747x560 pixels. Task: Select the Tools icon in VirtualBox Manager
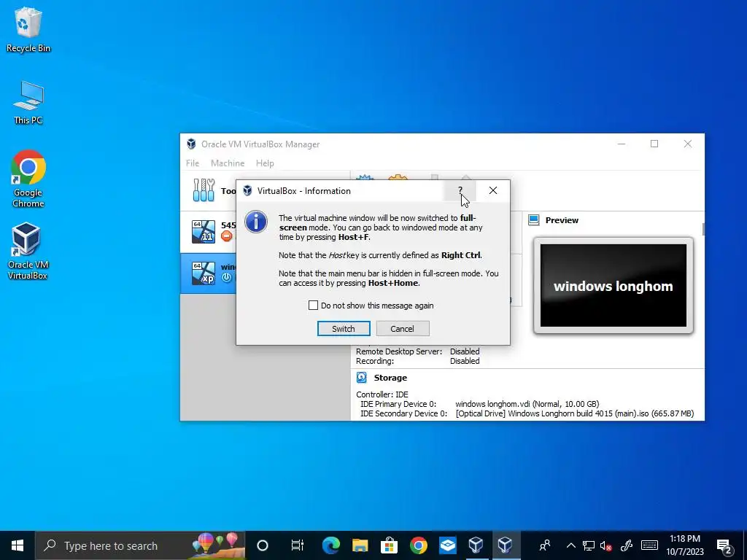point(204,190)
